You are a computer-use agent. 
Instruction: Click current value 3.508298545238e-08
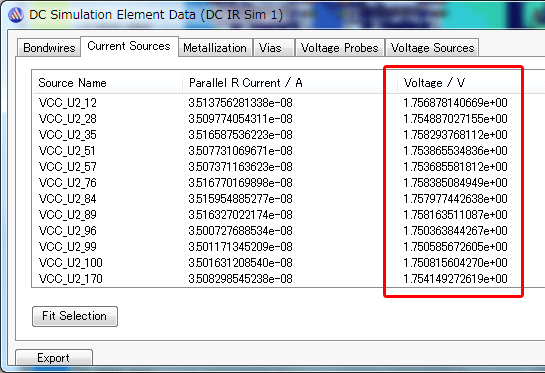[241, 279]
